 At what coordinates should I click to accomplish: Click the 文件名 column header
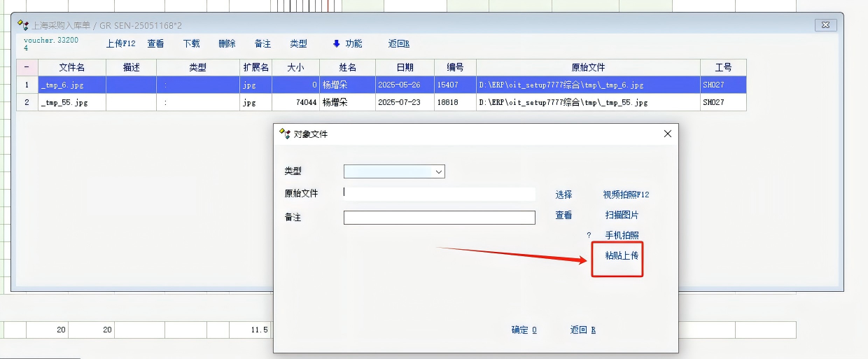[71, 67]
